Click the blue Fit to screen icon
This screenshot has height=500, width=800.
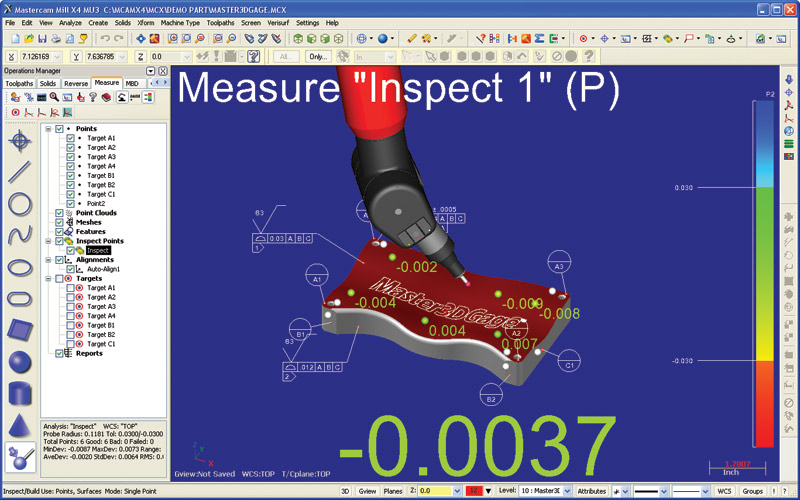141,39
